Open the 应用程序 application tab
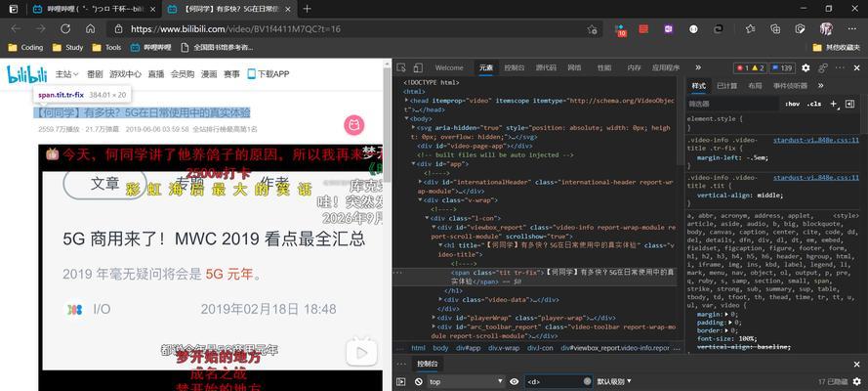The height and width of the screenshot is (391, 868). 665,67
